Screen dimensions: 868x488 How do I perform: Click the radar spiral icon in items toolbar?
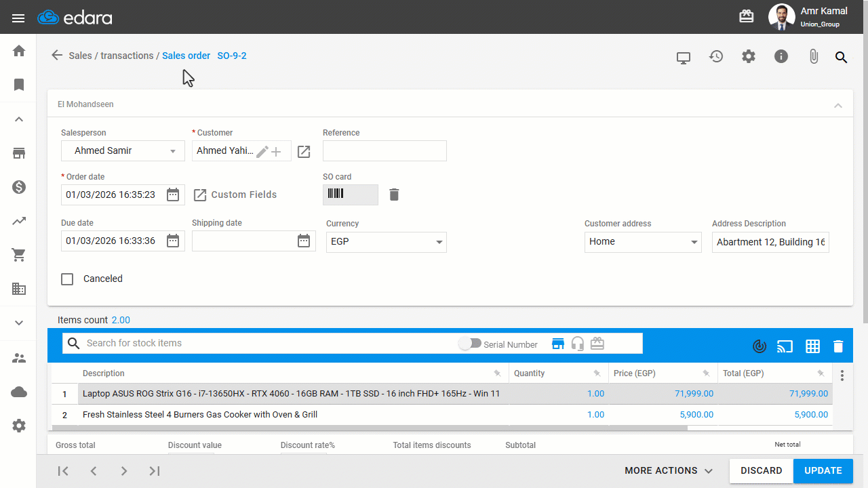coord(759,346)
